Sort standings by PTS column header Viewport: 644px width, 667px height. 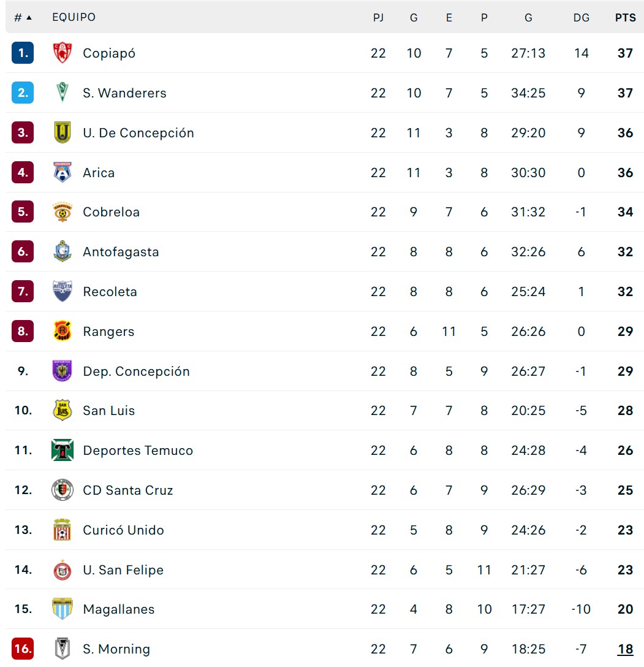(x=625, y=18)
